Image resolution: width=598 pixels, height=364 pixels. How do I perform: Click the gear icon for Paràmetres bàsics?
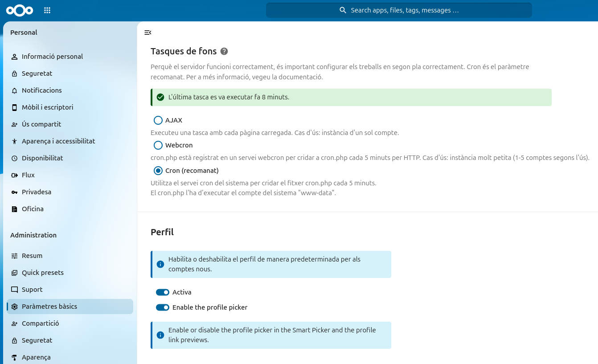15,307
